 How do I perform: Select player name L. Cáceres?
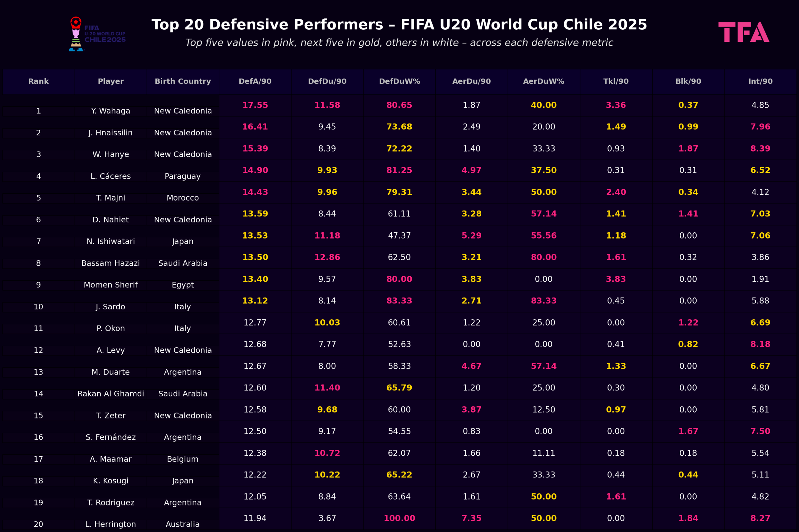(111, 176)
